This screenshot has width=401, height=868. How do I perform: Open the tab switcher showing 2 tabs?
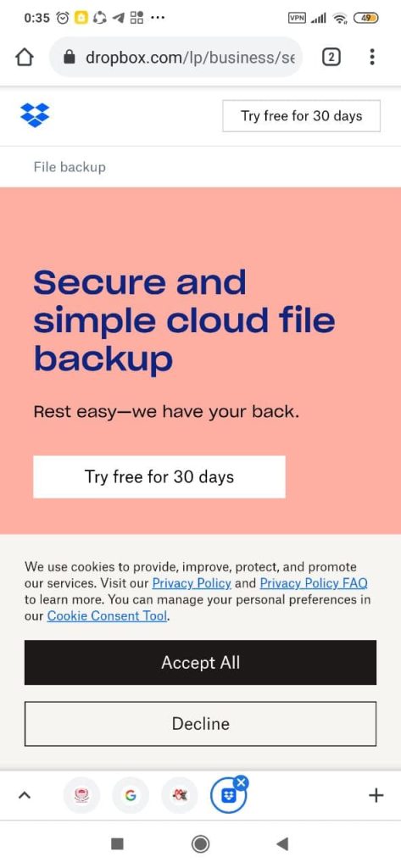(x=331, y=57)
